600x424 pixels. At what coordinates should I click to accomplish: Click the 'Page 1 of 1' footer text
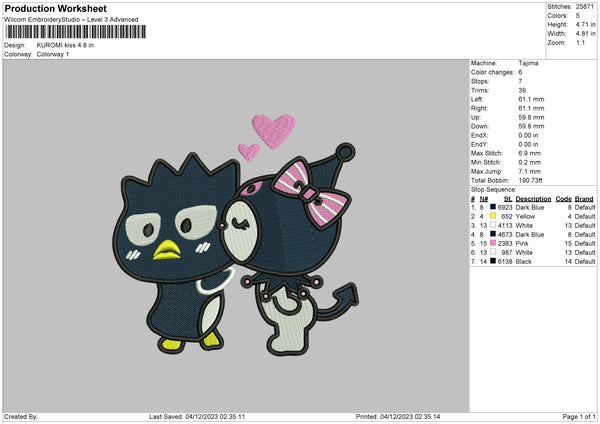579,416
